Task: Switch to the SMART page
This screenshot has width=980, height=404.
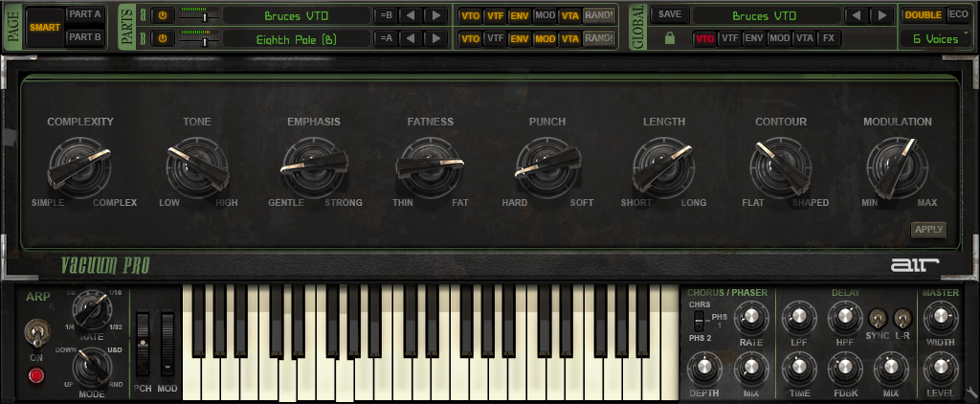Action: tap(44, 27)
